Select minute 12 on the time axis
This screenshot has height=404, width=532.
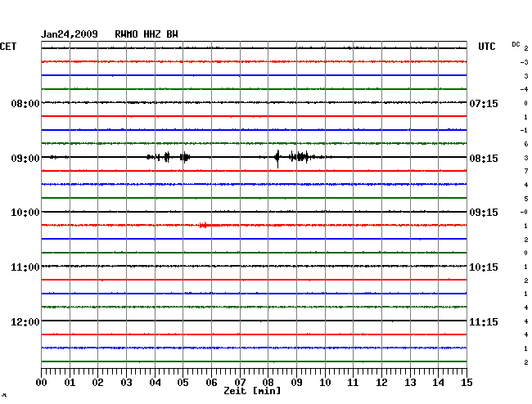(381, 383)
